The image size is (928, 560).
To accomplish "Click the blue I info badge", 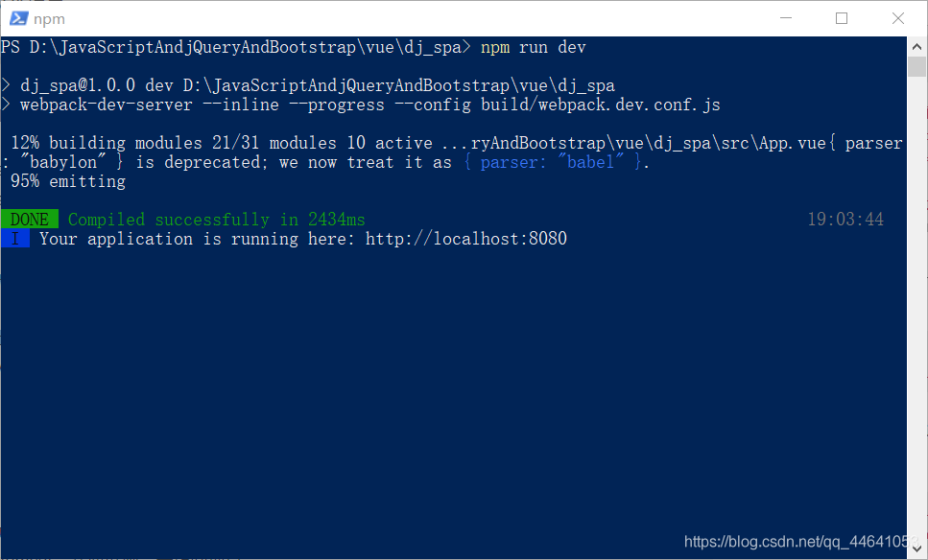I will (15, 239).
